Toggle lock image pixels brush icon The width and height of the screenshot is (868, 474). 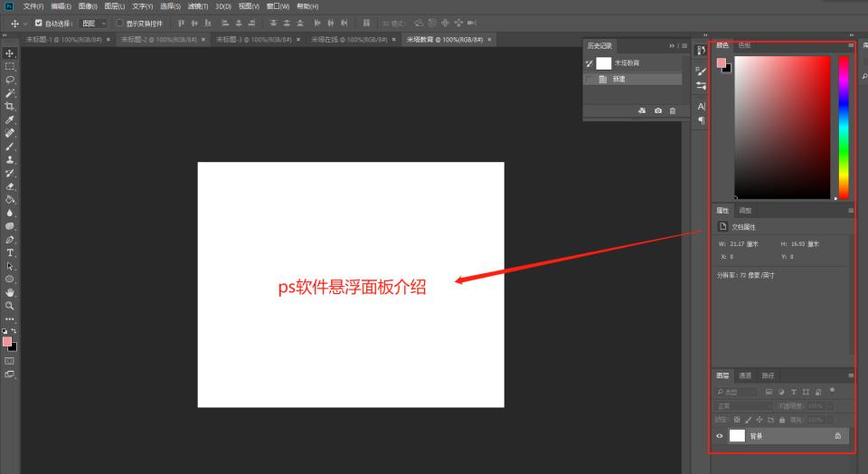pos(749,420)
